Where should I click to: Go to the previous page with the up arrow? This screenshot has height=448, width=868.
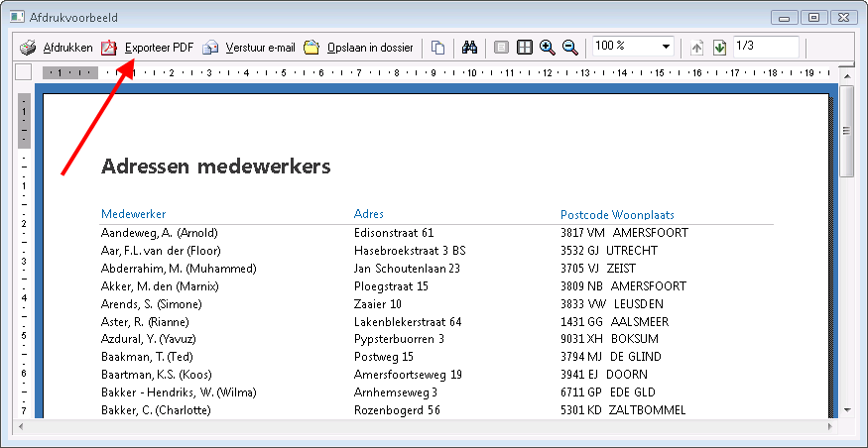point(696,49)
